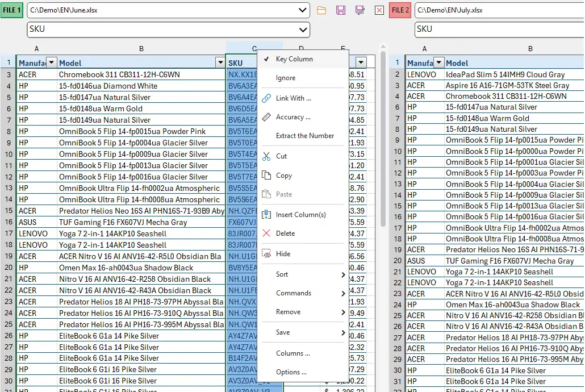
Task: Click the hide column icon beside Hide
Action: (x=266, y=253)
